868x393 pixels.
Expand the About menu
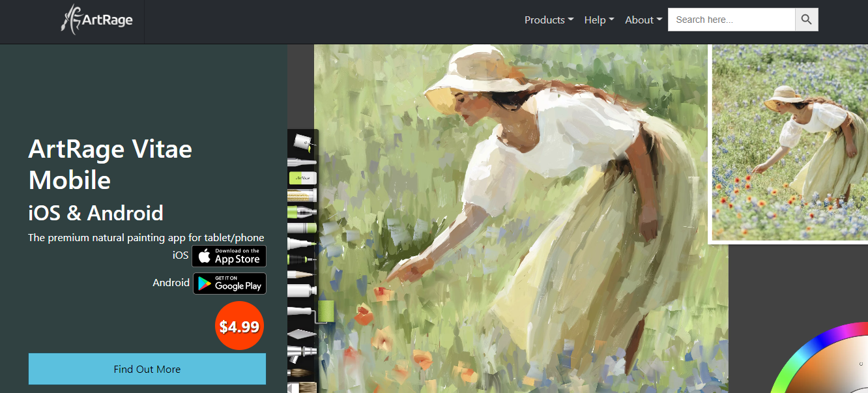click(x=643, y=20)
